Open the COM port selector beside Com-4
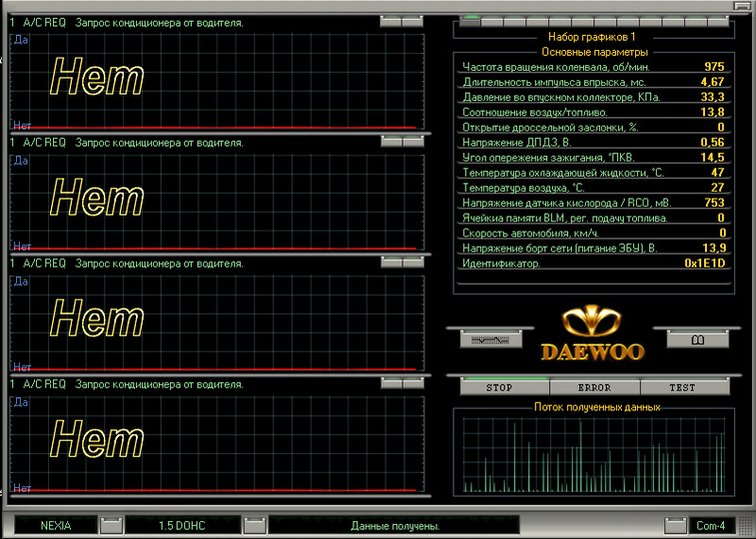Viewport: 756px width, 539px height. (675, 524)
